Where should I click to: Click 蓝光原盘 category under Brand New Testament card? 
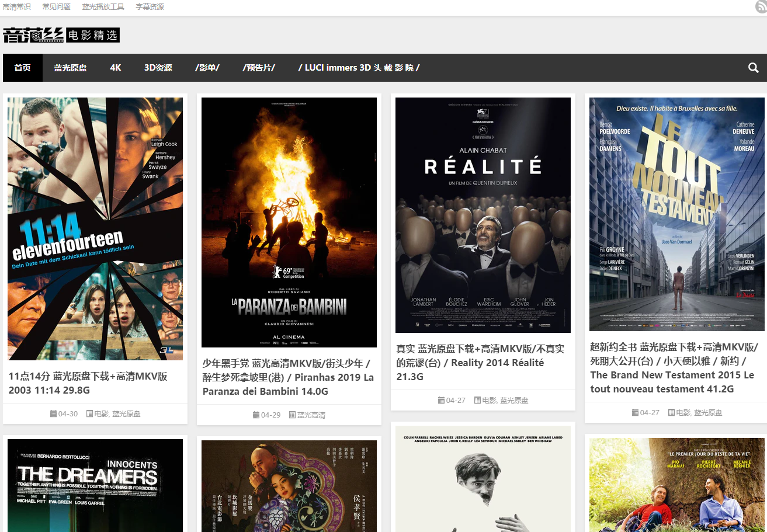708,413
